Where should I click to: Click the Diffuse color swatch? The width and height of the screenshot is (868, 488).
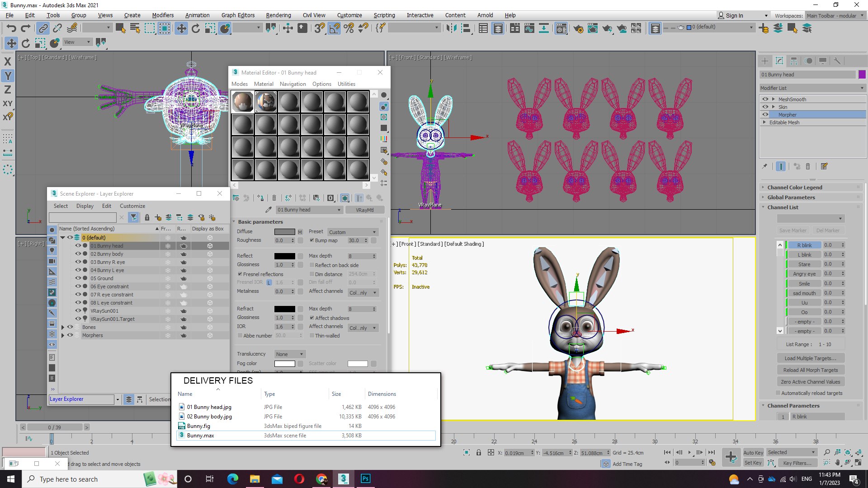click(x=284, y=232)
